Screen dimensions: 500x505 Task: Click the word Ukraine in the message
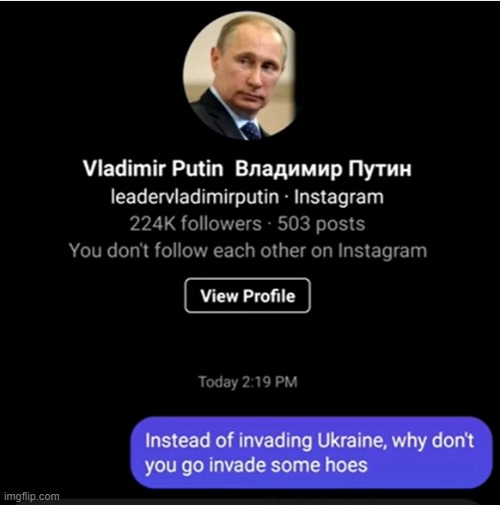point(352,440)
